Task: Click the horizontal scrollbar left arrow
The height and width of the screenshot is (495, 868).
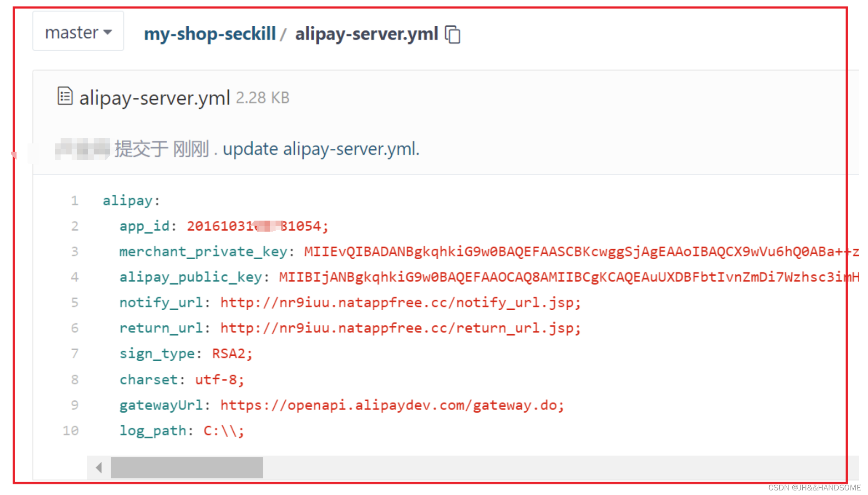Action: (x=99, y=467)
